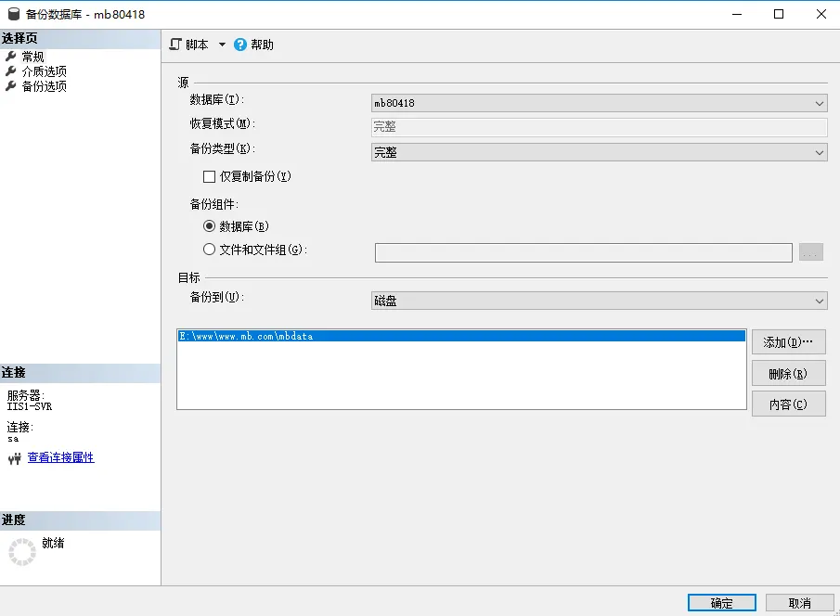Open the 查看连接属性 link

coord(60,457)
